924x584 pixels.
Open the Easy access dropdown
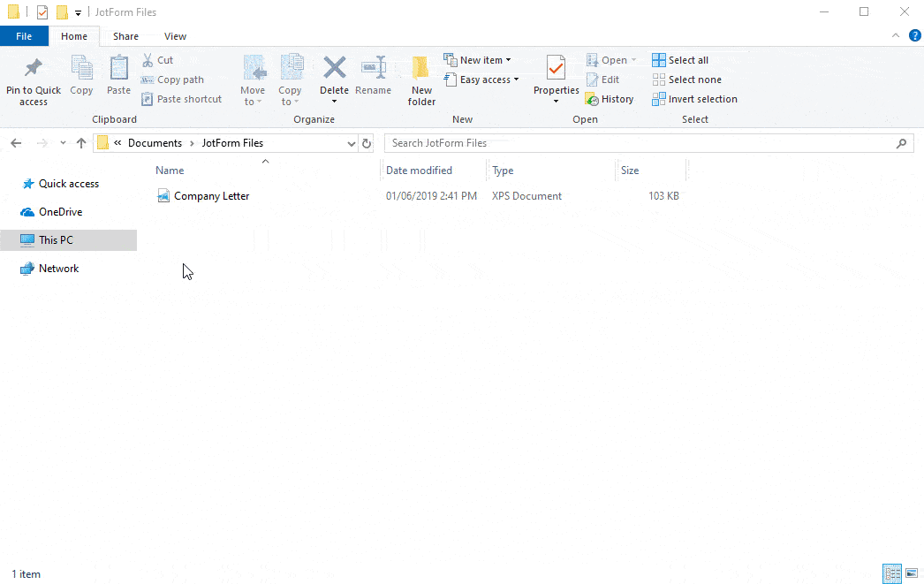pyautogui.click(x=482, y=79)
